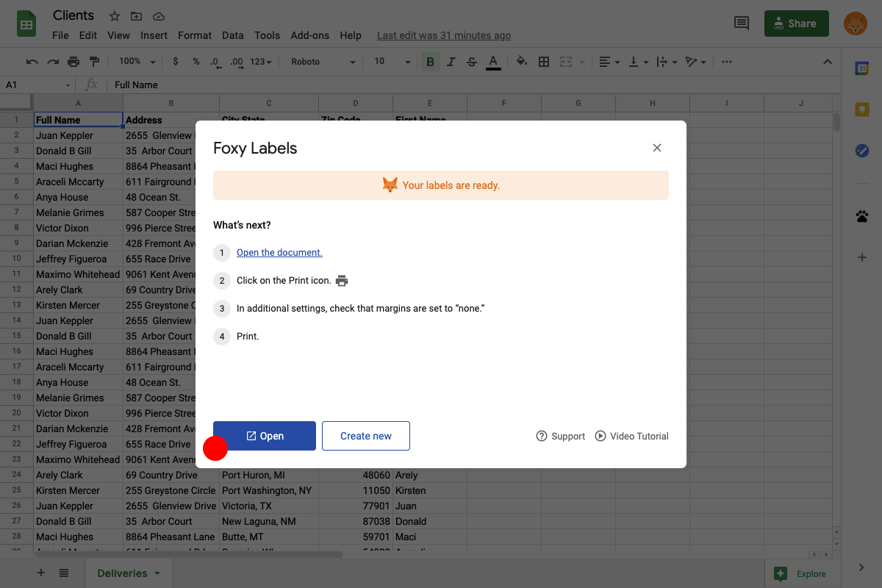Format as percent
Viewport: 882px width, 588px height.
196,62
